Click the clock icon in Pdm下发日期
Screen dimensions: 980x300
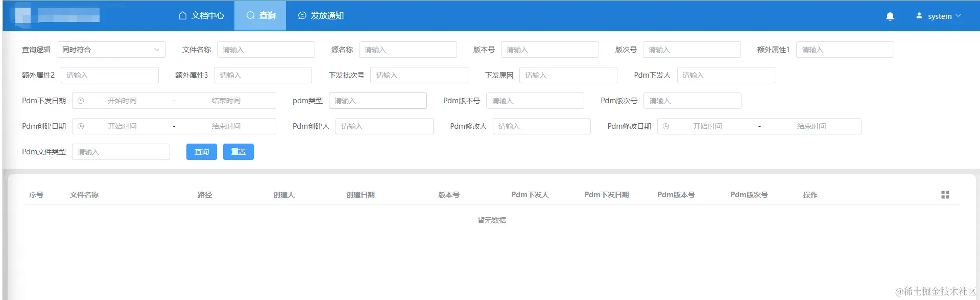coord(81,101)
